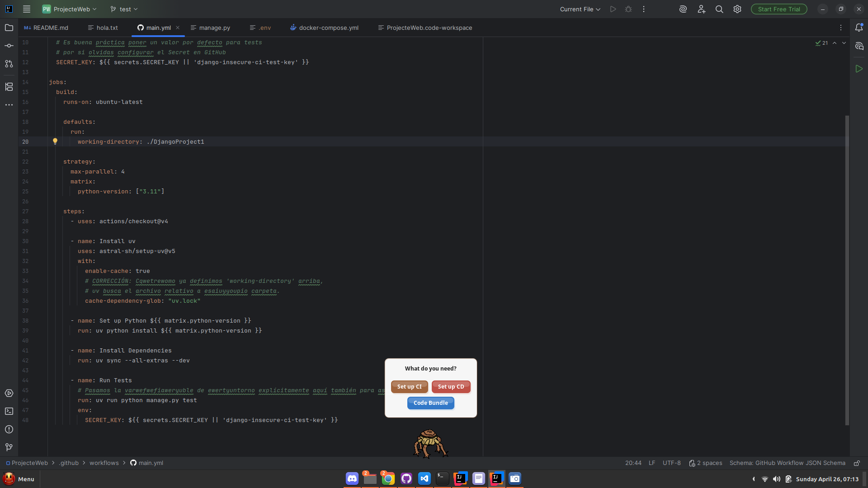Open the Problems tool window
Viewport: 868px width, 488px height.
pos(9,429)
